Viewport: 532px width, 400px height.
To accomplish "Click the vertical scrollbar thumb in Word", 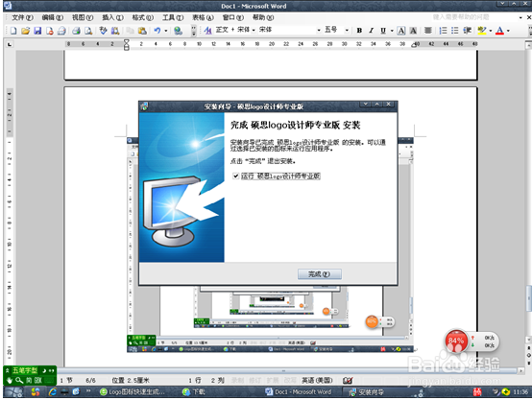I will [528, 298].
